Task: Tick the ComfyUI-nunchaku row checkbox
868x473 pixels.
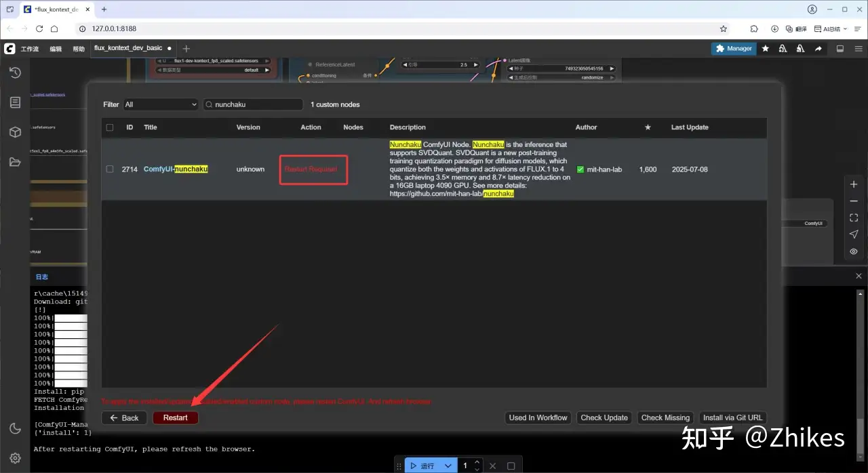Action: 110,169
